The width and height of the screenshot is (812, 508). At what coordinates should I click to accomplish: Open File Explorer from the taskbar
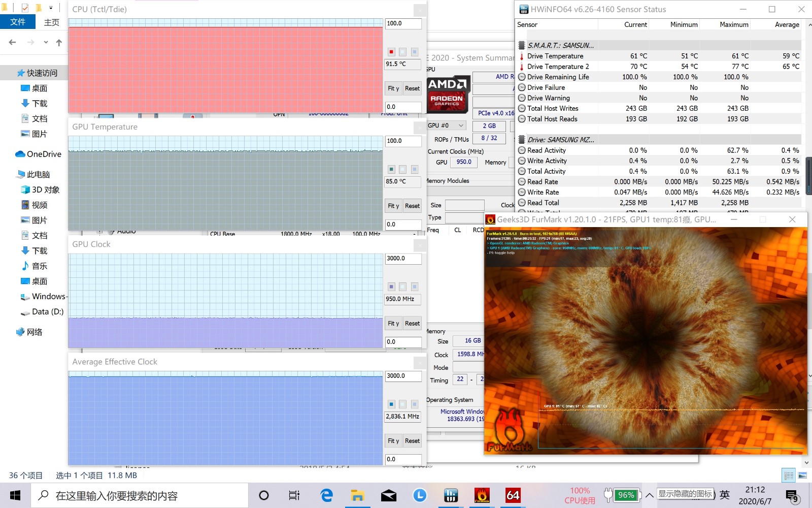point(358,495)
